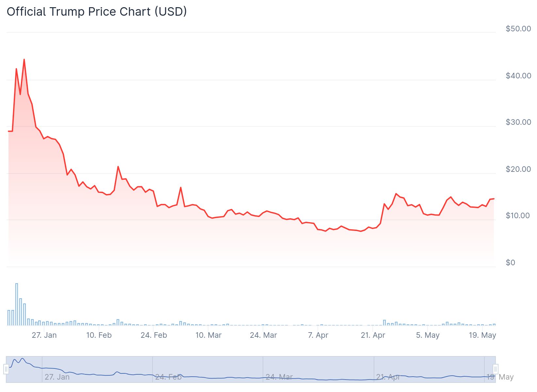Screen dimensions: 537x392
Task: Click the $20.00 y-axis label
Action: [x=518, y=169]
